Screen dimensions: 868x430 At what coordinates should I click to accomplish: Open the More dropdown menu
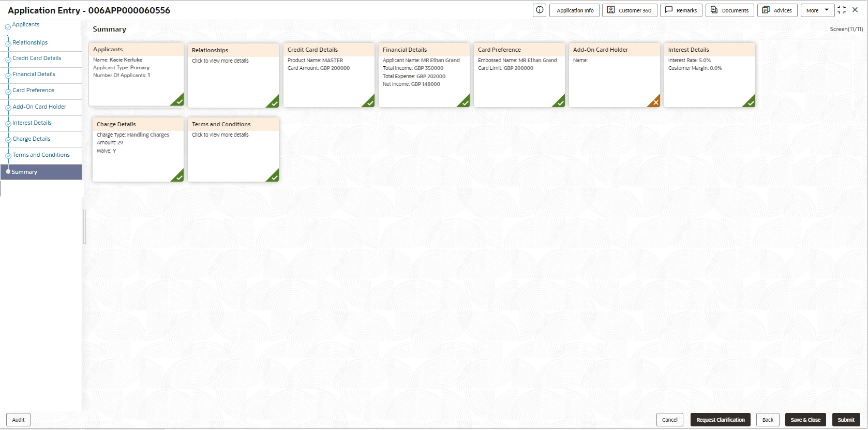coord(817,10)
